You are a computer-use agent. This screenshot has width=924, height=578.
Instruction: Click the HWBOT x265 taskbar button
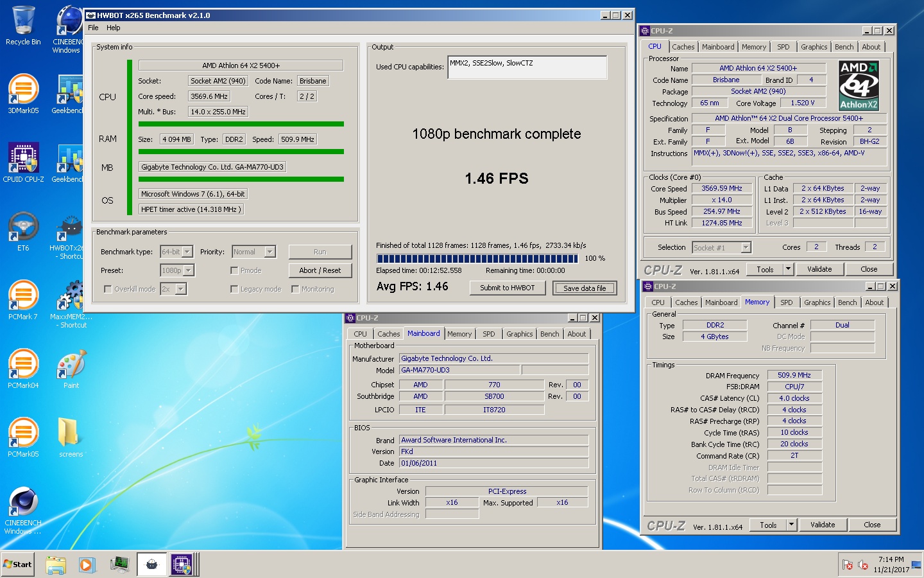click(x=151, y=565)
